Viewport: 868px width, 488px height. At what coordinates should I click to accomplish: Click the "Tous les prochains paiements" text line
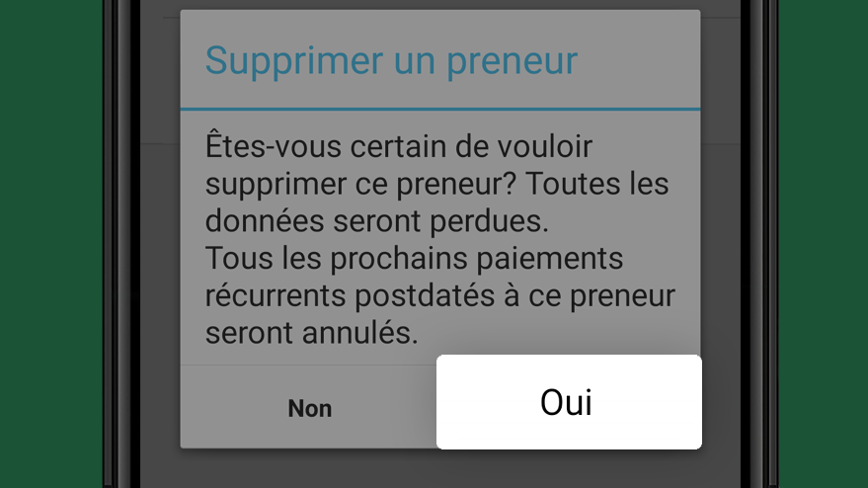414,258
